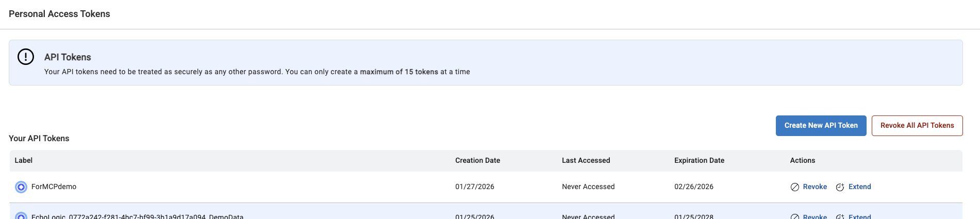This screenshot has height=219, width=980.
Task: Click the extend clock icon for ForMCPdemo
Action: pos(840,187)
